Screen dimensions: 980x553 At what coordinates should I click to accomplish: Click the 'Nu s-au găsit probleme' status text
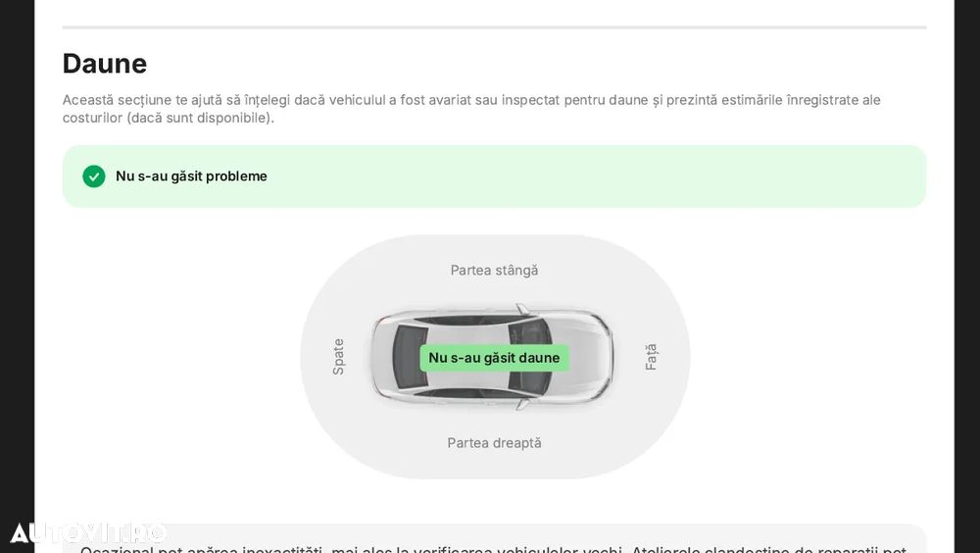point(191,176)
